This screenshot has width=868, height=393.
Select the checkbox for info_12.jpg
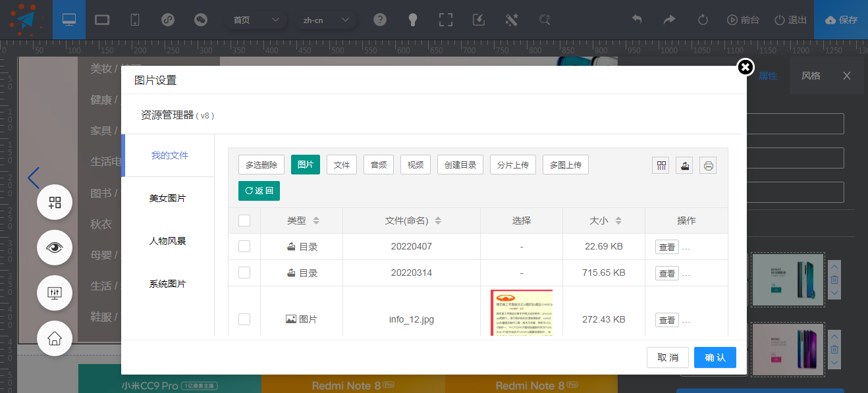pyautogui.click(x=244, y=319)
